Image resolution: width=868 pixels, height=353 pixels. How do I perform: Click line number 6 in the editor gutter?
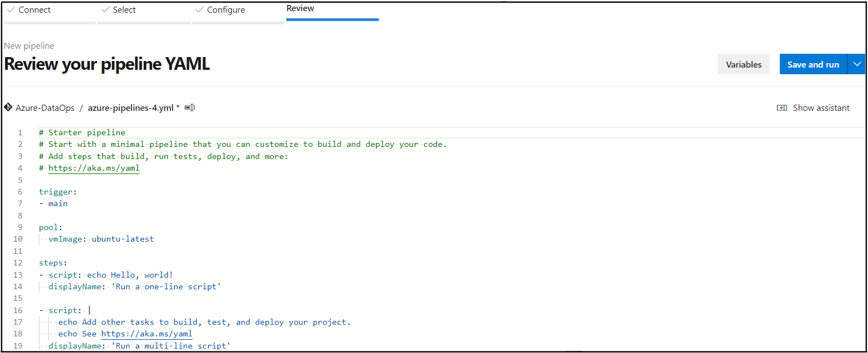click(20, 192)
